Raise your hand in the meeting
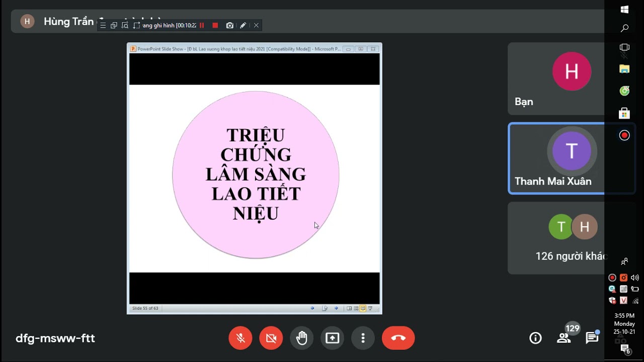644x362 pixels. click(302, 338)
